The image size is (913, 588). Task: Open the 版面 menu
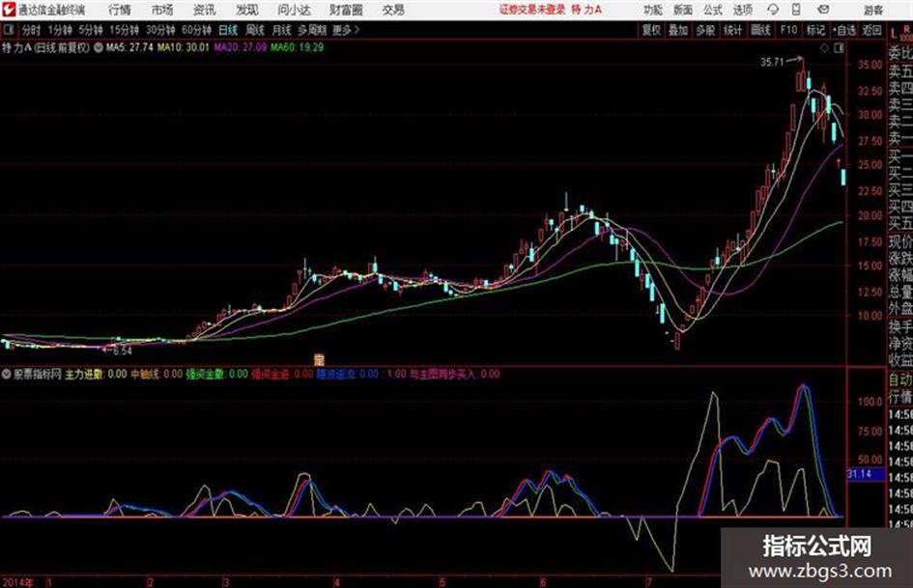(682, 10)
